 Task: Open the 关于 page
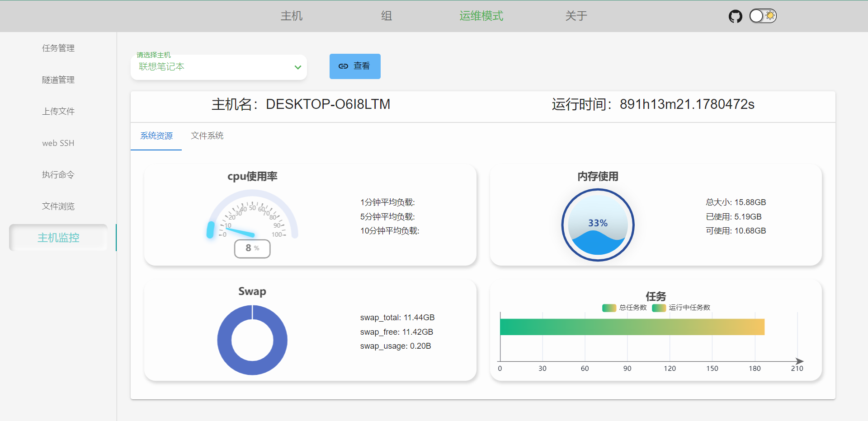click(x=576, y=16)
